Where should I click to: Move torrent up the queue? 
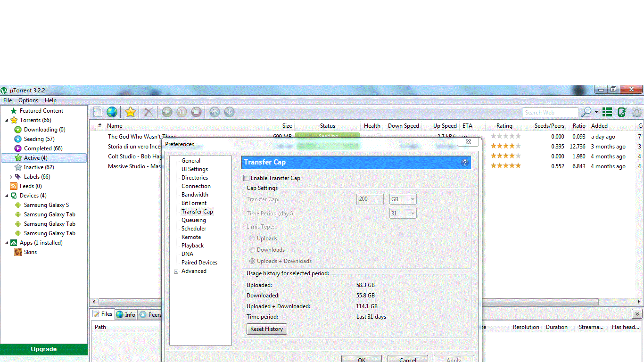coord(215,112)
